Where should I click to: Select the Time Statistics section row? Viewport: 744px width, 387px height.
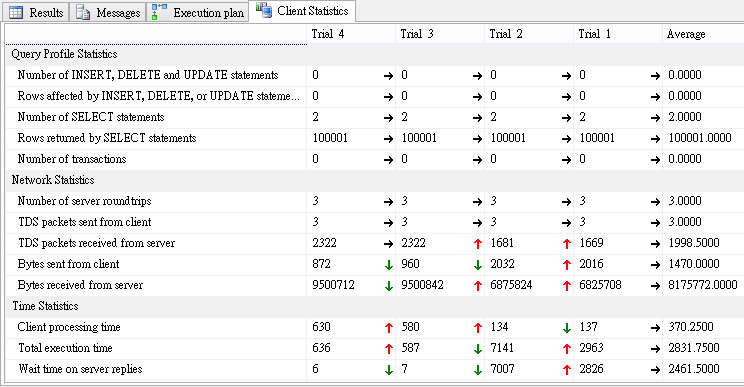coord(375,306)
